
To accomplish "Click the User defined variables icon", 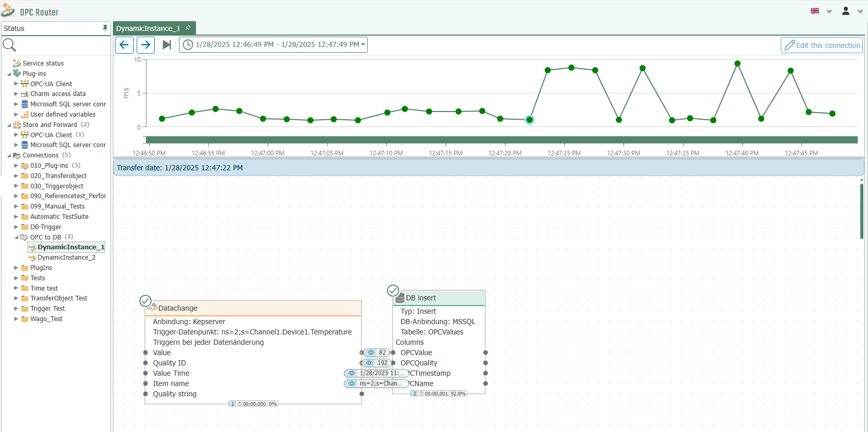I will tap(25, 115).
